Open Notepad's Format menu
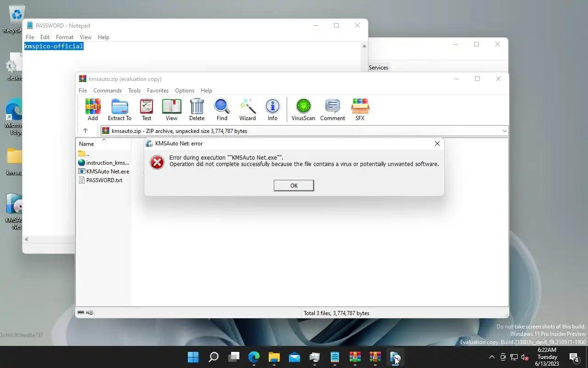 [65, 37]
